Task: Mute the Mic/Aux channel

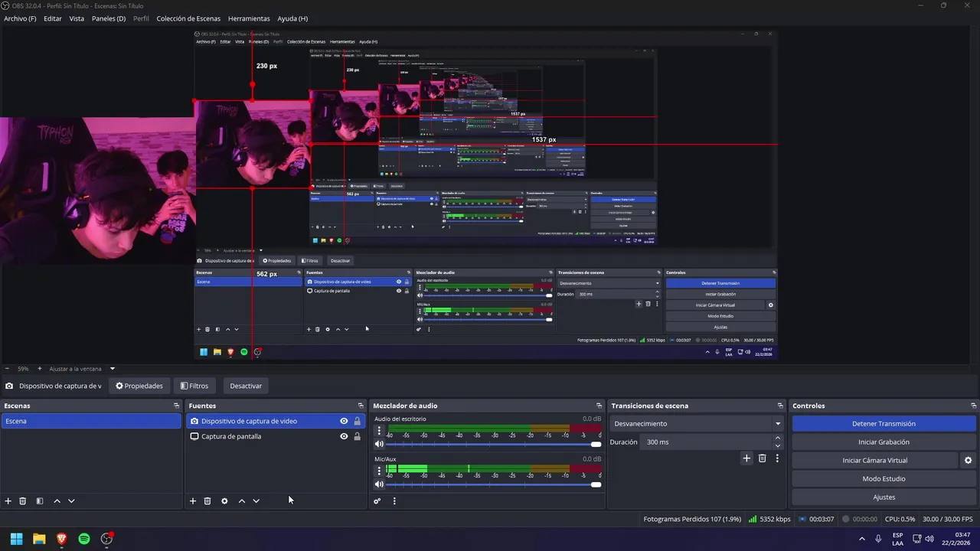Action: point(379,484)
